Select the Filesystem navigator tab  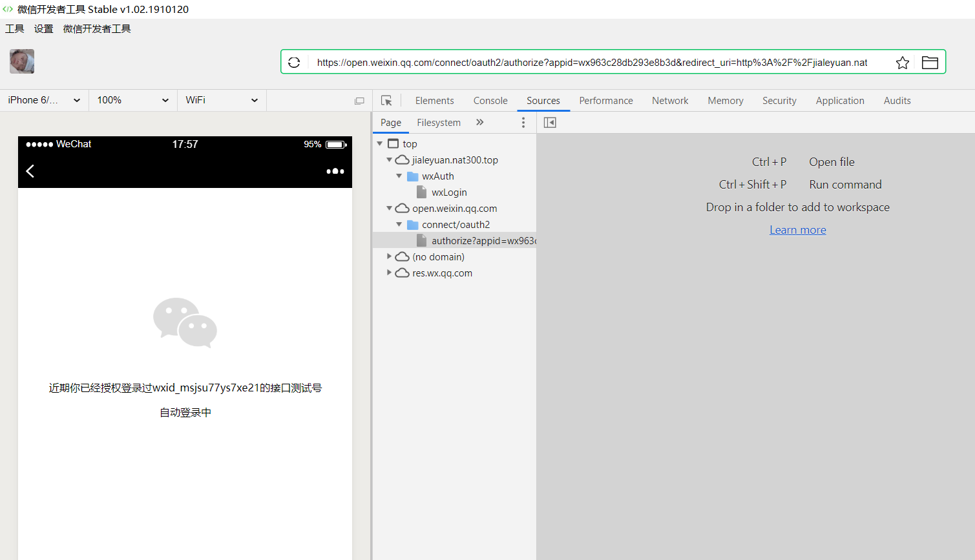[439, 123]
